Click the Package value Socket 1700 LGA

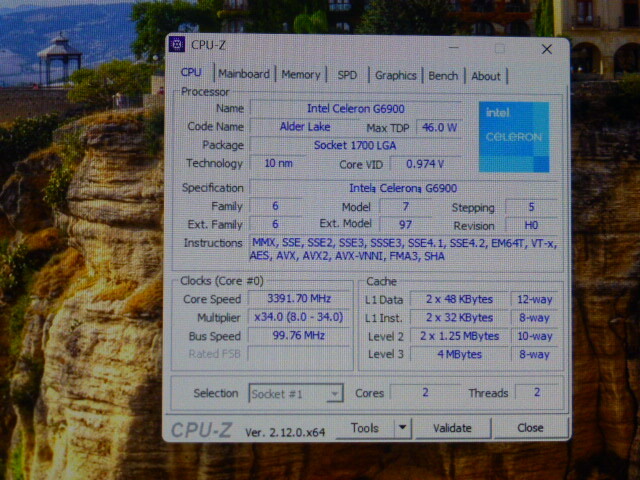(355, 145)
